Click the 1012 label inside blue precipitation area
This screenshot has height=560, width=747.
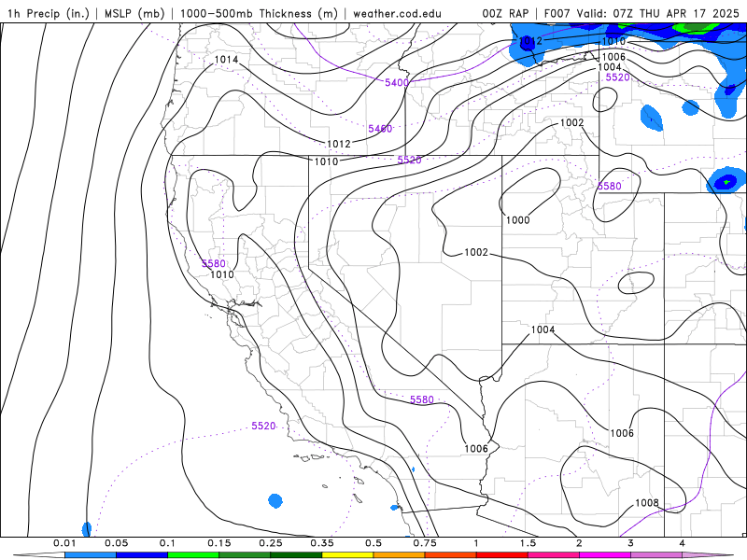(530, 41)
